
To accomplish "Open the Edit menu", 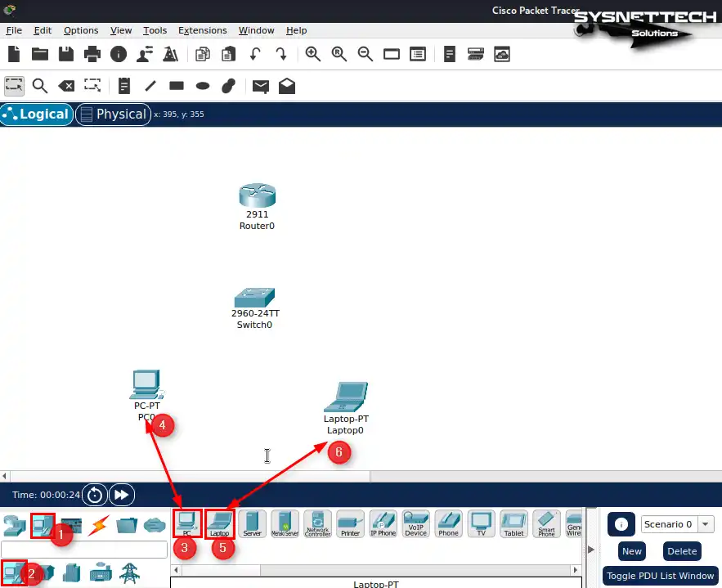I will [43, 30].
